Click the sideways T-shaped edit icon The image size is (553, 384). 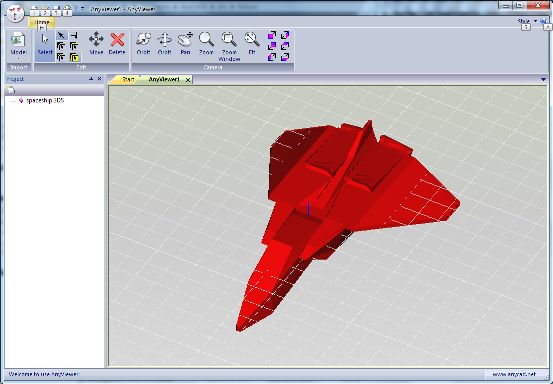click(74, 35)
